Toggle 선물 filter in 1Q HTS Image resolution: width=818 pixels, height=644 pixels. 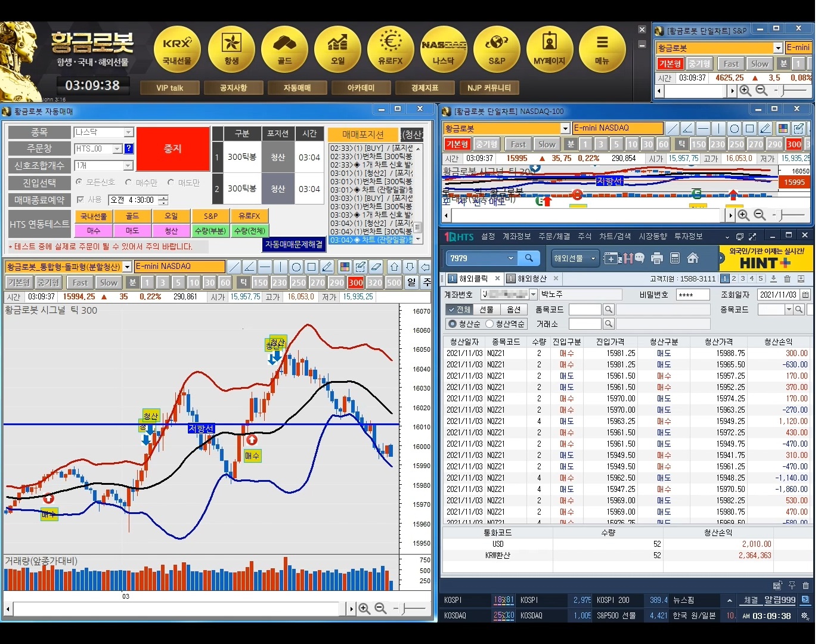coord(487,309)
